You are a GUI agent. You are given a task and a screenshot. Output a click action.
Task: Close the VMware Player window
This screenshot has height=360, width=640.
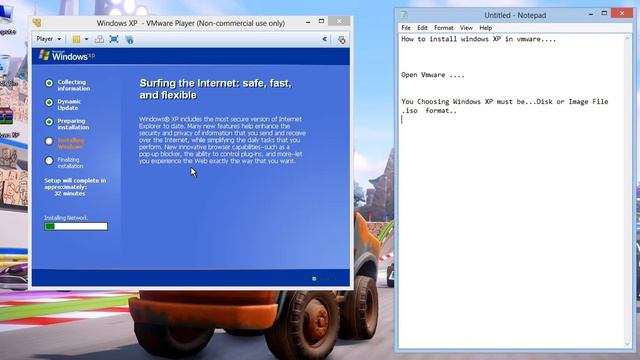click(x=339, y=21)
